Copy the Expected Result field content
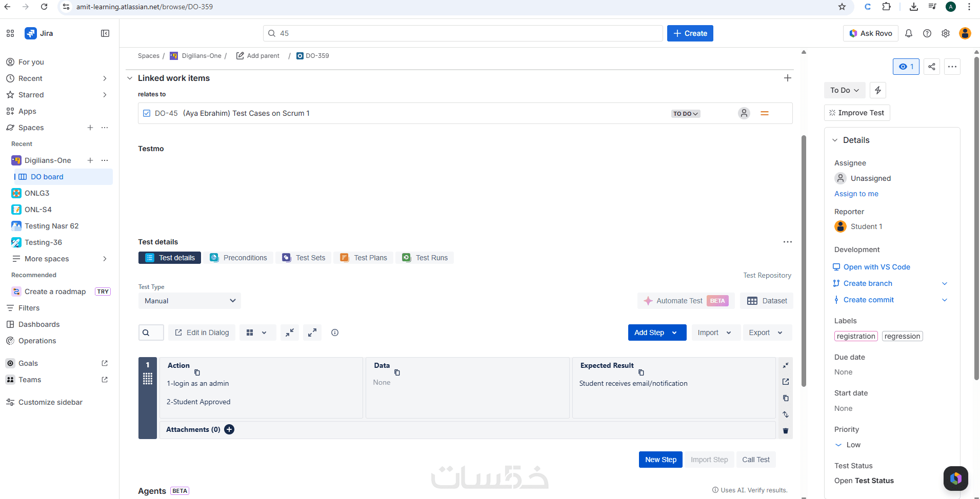980x499 pixels. point(641,372)
